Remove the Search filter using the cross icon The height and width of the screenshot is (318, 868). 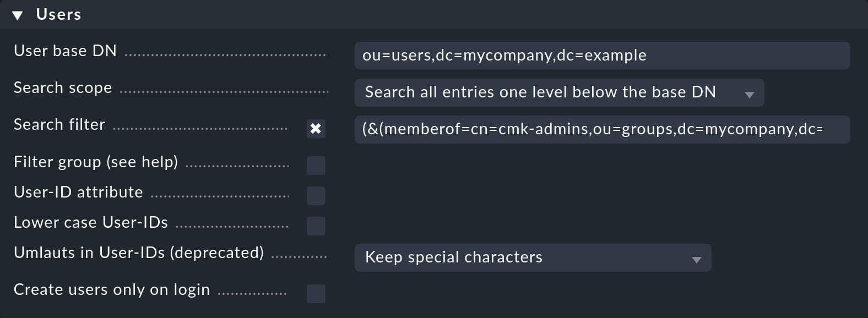(316, 129)
